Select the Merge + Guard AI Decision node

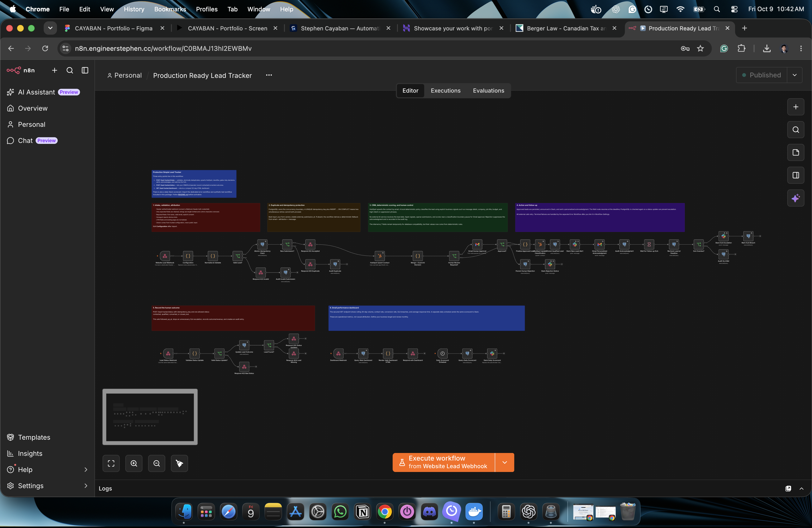point(418,256)
